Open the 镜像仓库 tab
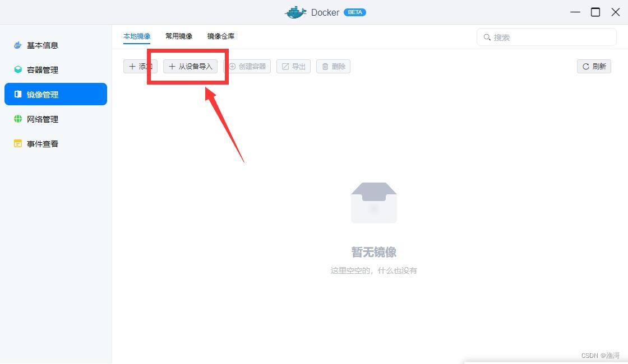 pos(220,36)
